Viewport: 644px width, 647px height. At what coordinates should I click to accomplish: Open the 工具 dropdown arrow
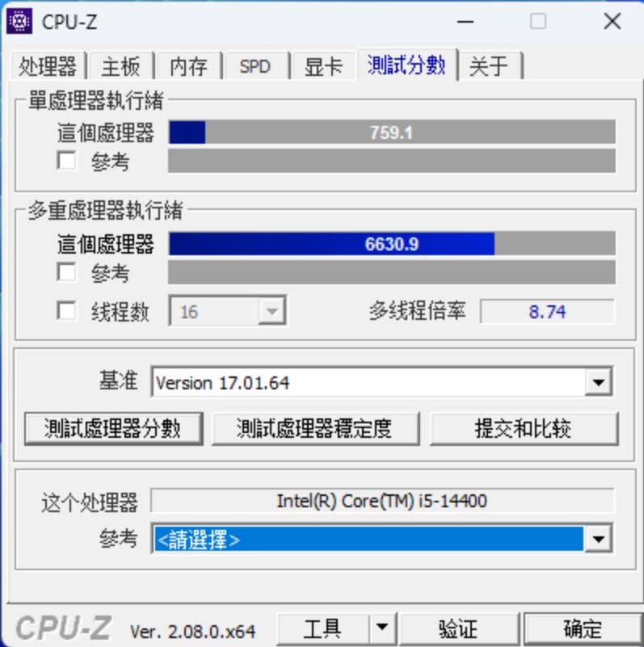point(382,628)
